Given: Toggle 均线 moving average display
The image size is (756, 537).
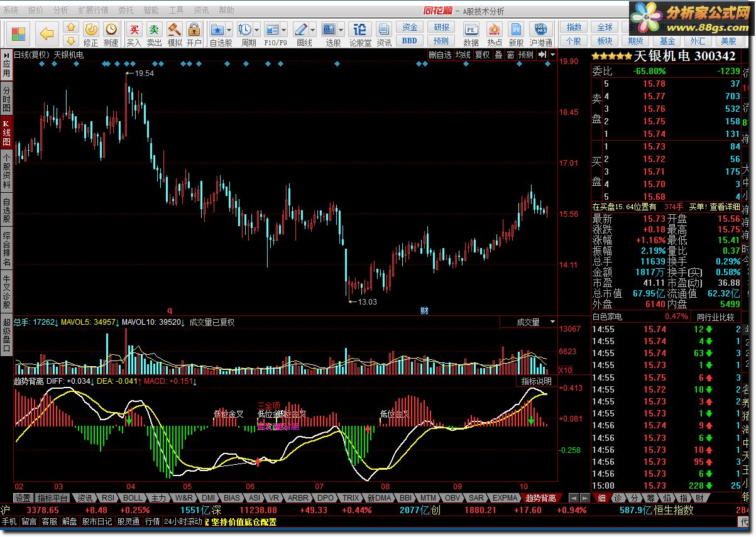Looking at the screenshot, I should tap(463, 55).
